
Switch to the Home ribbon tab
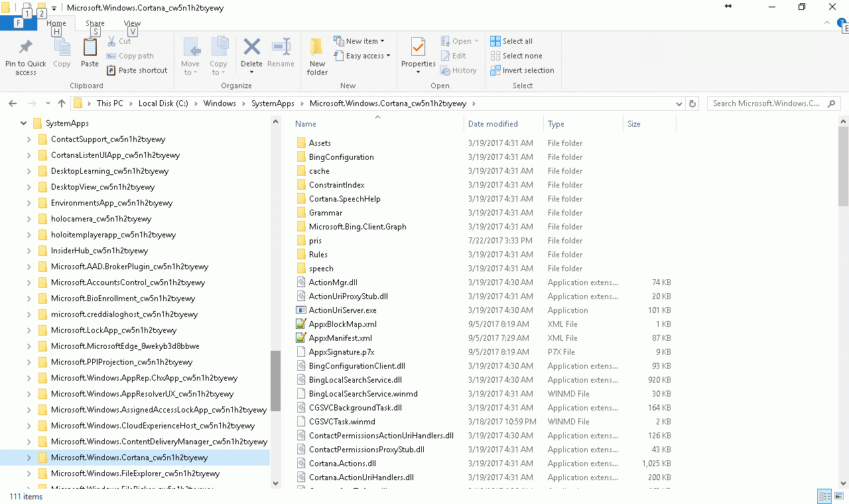[x=56, y=23]
